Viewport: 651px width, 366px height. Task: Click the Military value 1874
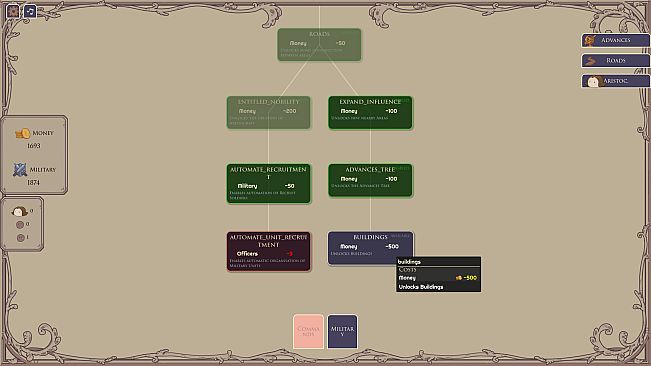[x=33, y=183]
